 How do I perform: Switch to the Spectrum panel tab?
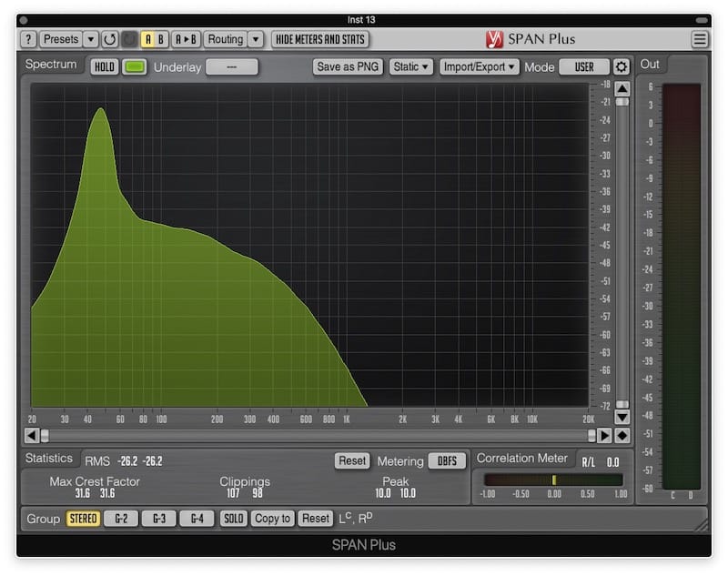(x=51, y=64)
